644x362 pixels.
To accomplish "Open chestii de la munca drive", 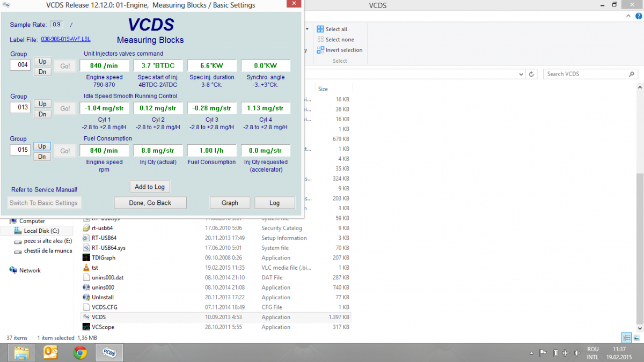I will 44,251.
